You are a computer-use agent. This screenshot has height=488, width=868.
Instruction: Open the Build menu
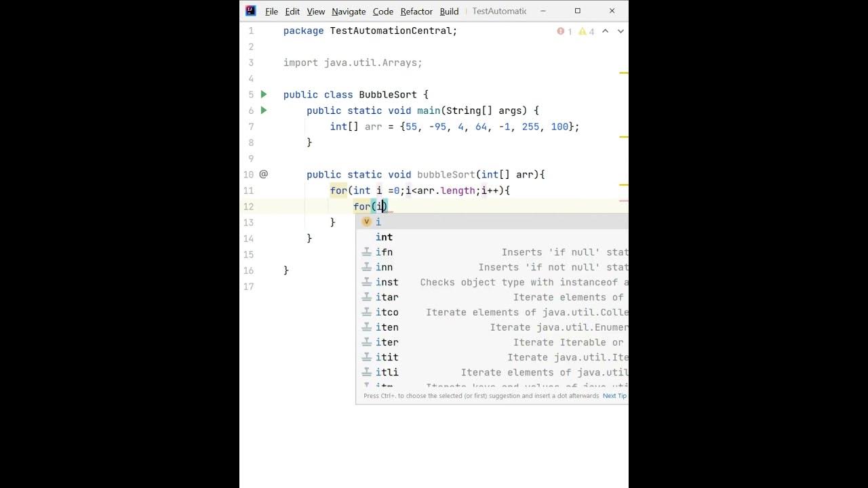[449, 12]
